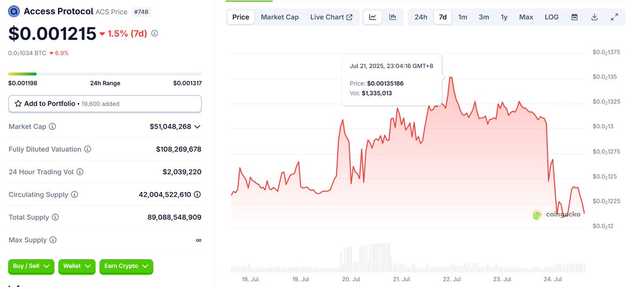Open the Live Chart link tab
The image size is (644, 287).
(331, 17)
